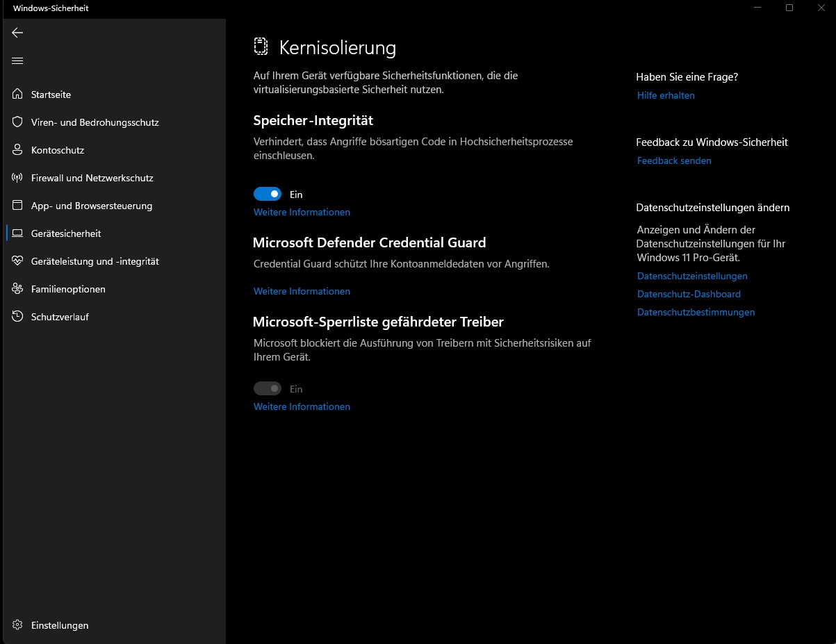Click the Feedback senden link
The width and height of the screenshot is (836, 644).
tap(674, 160)
